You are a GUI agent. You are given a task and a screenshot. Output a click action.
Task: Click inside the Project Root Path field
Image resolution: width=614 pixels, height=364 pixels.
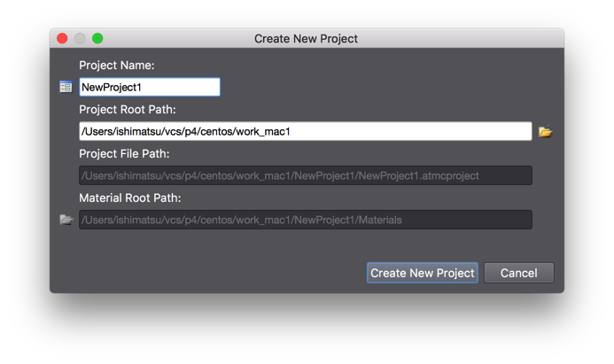(306, 131)
